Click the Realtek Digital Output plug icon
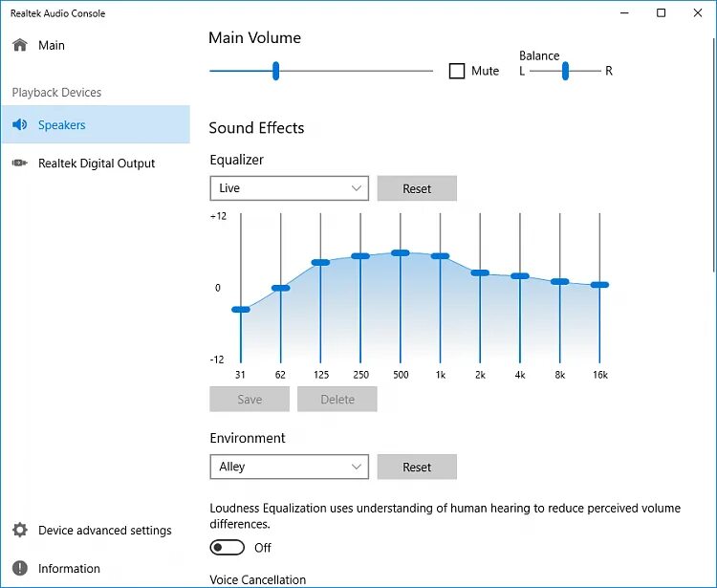The height and width of the screenshot is (588, 717). 20,163
